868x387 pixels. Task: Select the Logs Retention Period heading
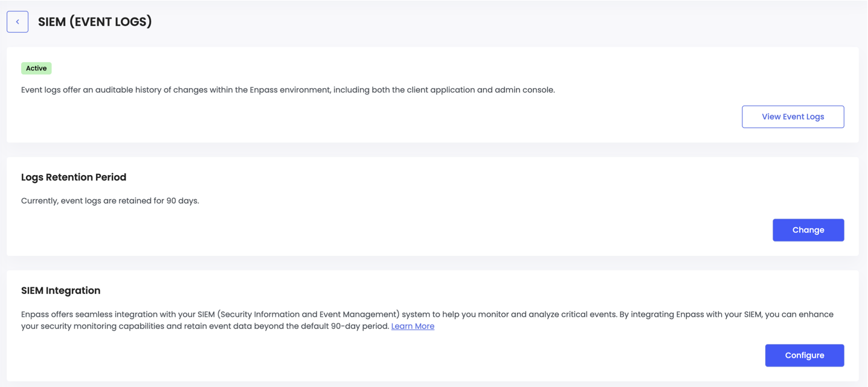coord(74,177)
